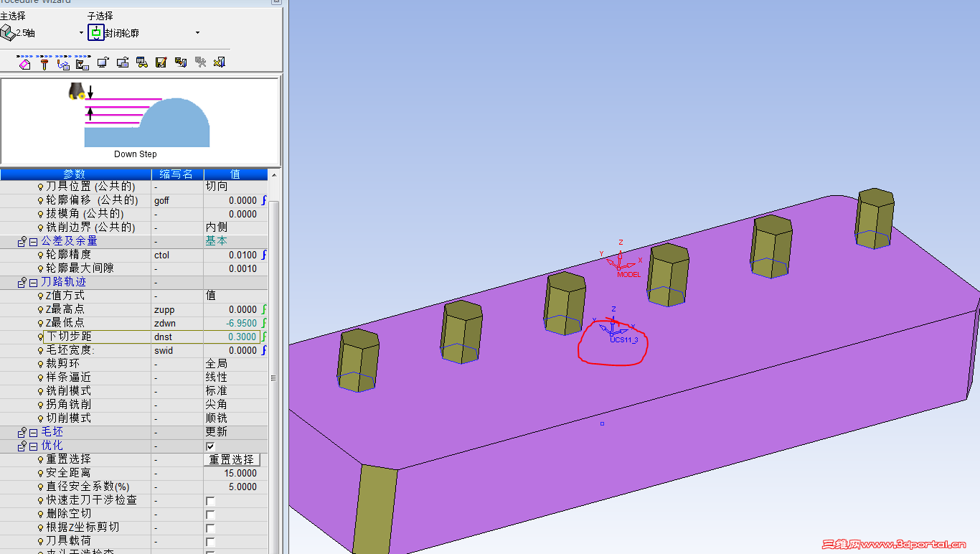This screenshot has width=980, height=554.
Task: Click the yellow boxes with arrow icon
Action: (x=181, y=62)
